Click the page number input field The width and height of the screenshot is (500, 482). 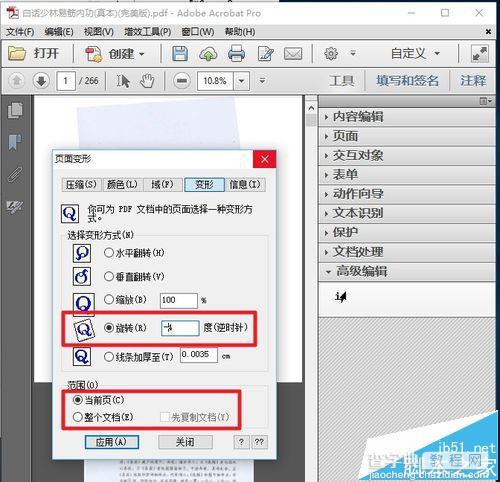pyautogui.click(x=66, y=81)
